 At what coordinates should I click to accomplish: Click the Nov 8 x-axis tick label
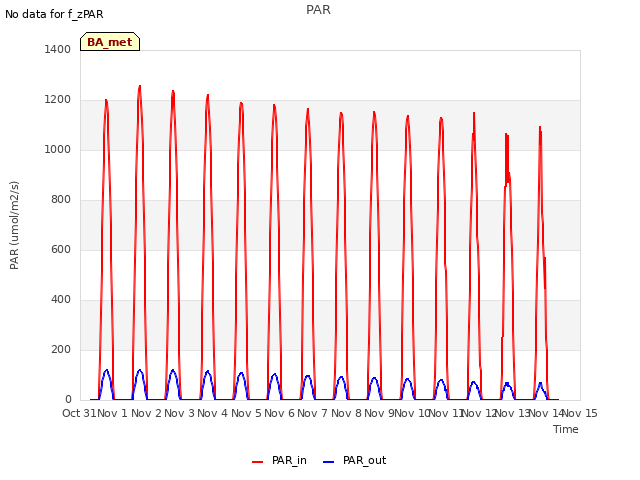pyautogui.click(x=346, y=413)
